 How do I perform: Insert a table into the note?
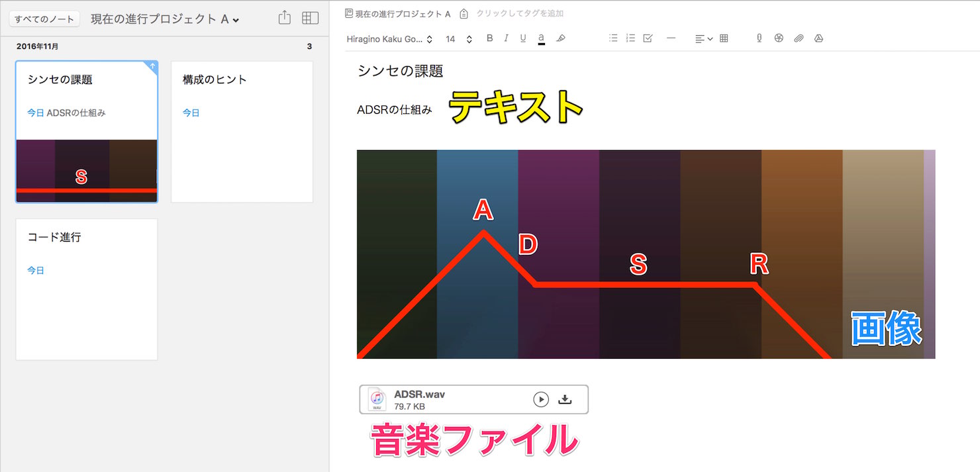click(724, 38)
